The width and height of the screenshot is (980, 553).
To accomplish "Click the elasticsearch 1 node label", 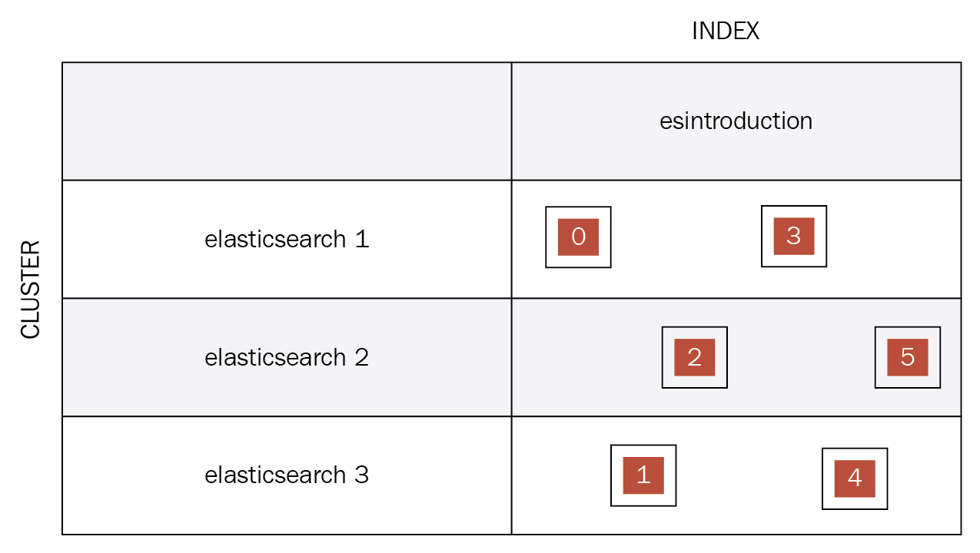I will (x=287, y=239).
